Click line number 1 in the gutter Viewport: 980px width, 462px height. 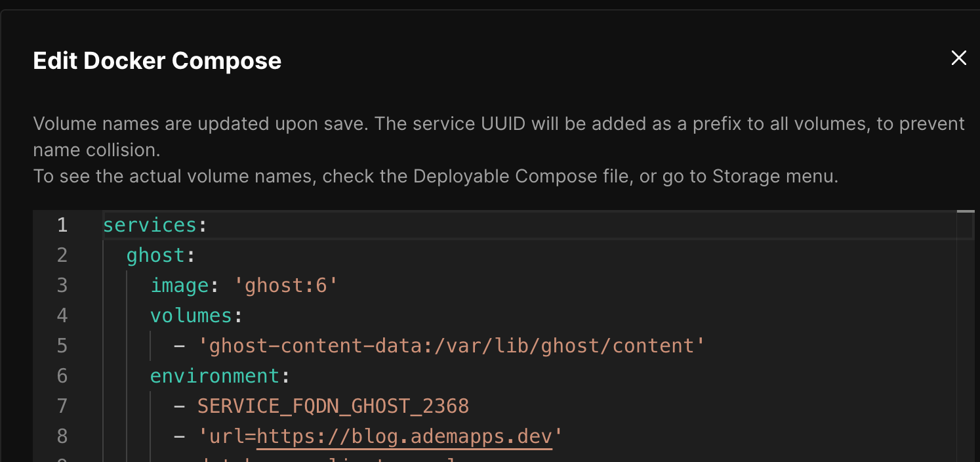[62, 226]
